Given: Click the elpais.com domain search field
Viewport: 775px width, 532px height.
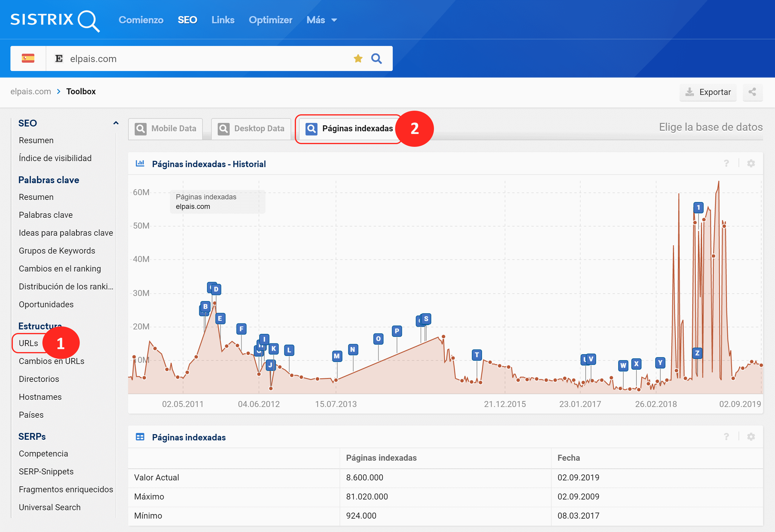Looking at the screenshot, I should click(200, 59).
